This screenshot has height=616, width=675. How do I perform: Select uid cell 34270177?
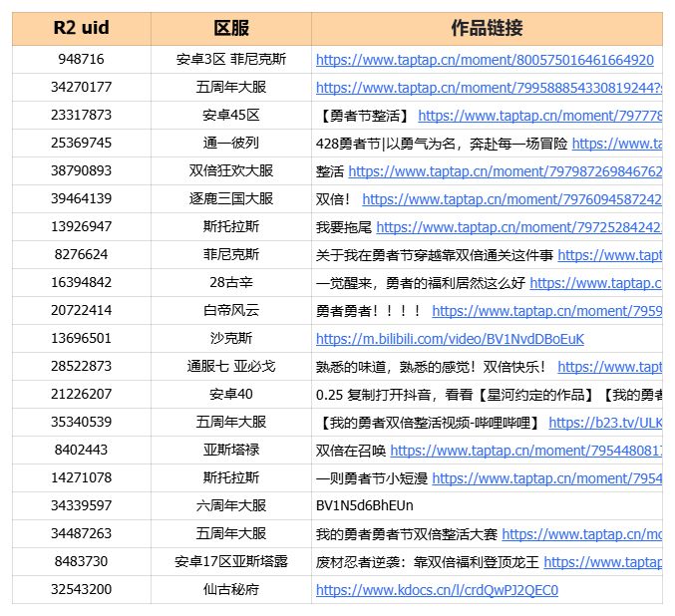82,88
